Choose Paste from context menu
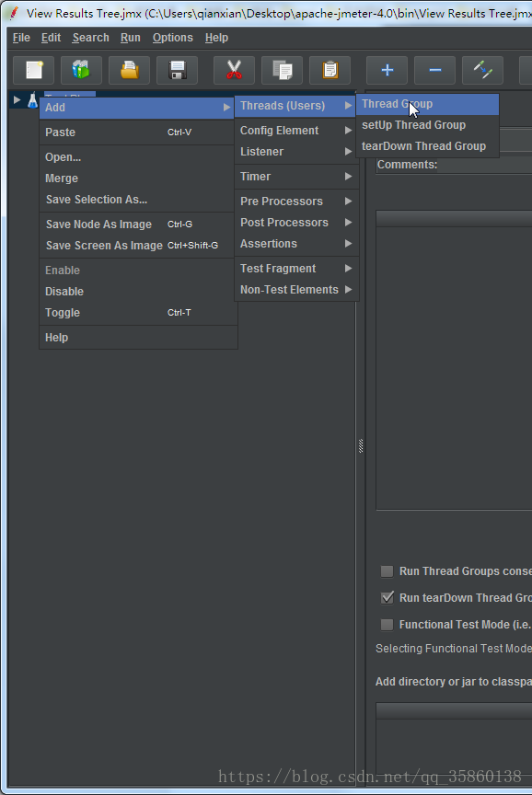532x795 pixels. point(137,132)
